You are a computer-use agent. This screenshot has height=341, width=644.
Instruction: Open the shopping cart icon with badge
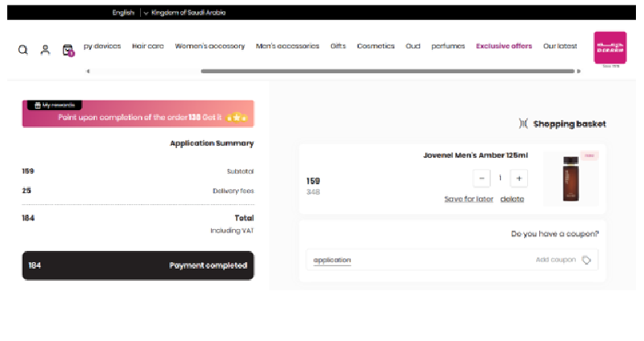pos(68,51)
